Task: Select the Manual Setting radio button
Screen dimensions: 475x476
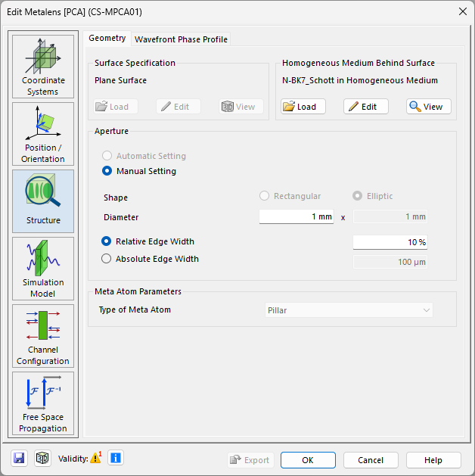Action: [107, 171]
